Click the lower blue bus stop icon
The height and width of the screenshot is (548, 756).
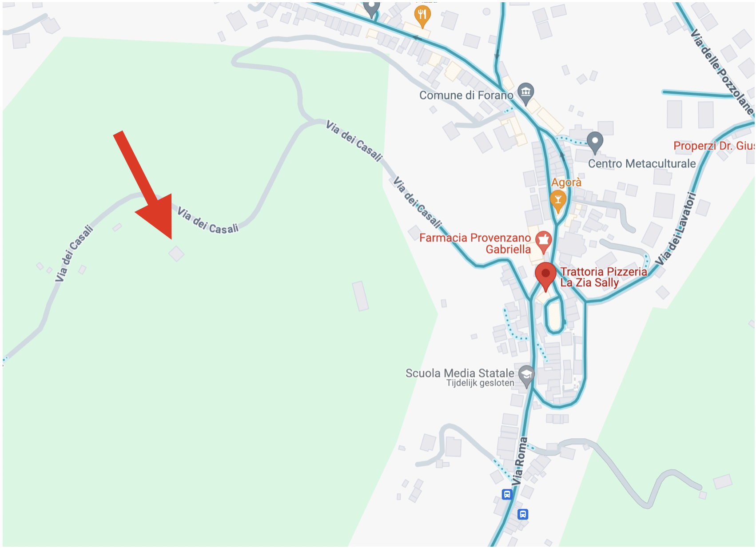click(523, 514)
